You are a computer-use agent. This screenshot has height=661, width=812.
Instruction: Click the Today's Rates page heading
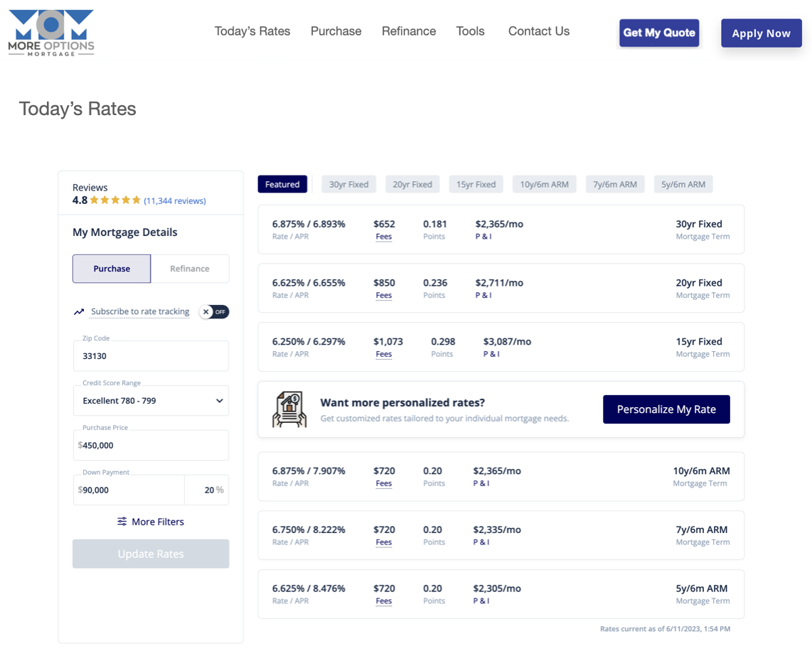coord(78,109)
